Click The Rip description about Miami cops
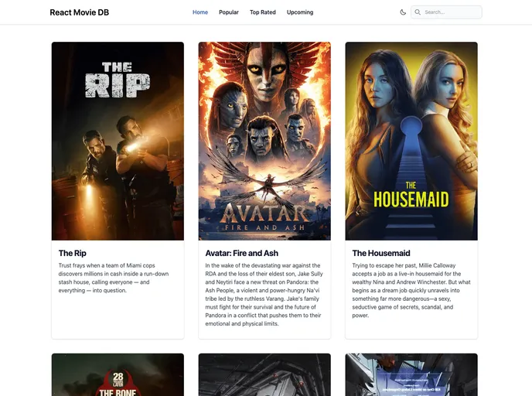 (x=114, y=278)
